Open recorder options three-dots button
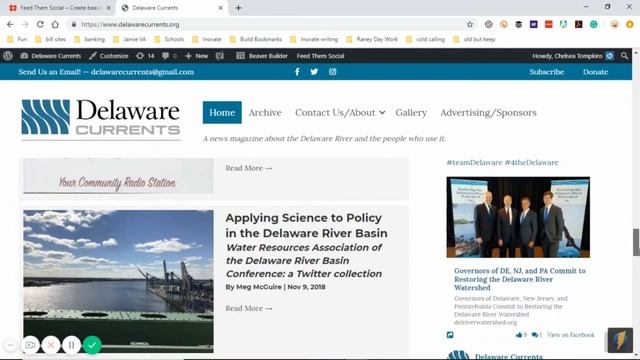This screenshot has height=360, width=640. 11,345
